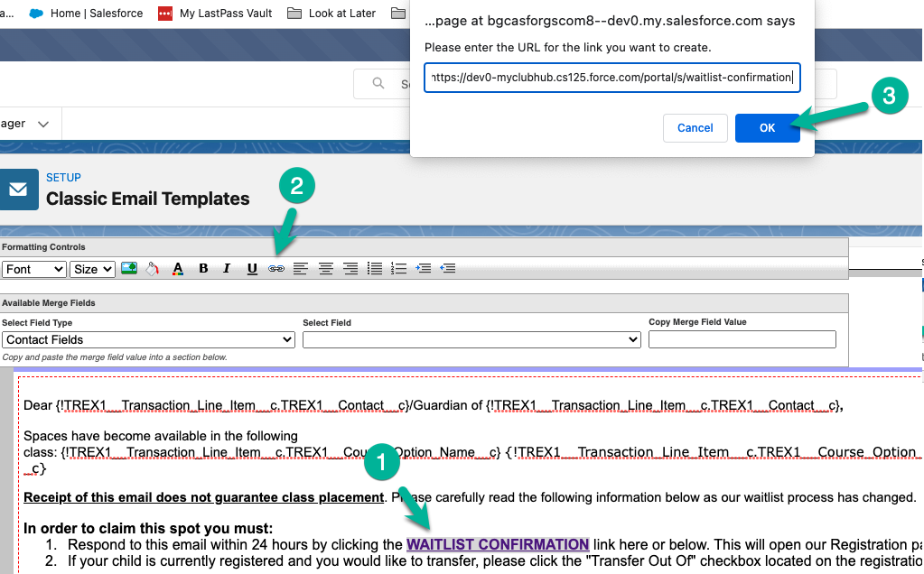
Task: Click the insert link chain icon
Action: coord(275,268)
